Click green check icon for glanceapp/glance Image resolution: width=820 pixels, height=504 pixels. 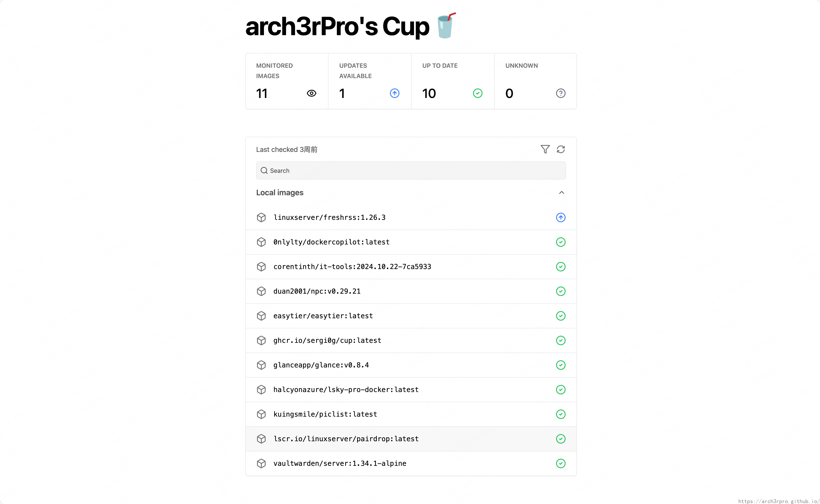point(561,365)
